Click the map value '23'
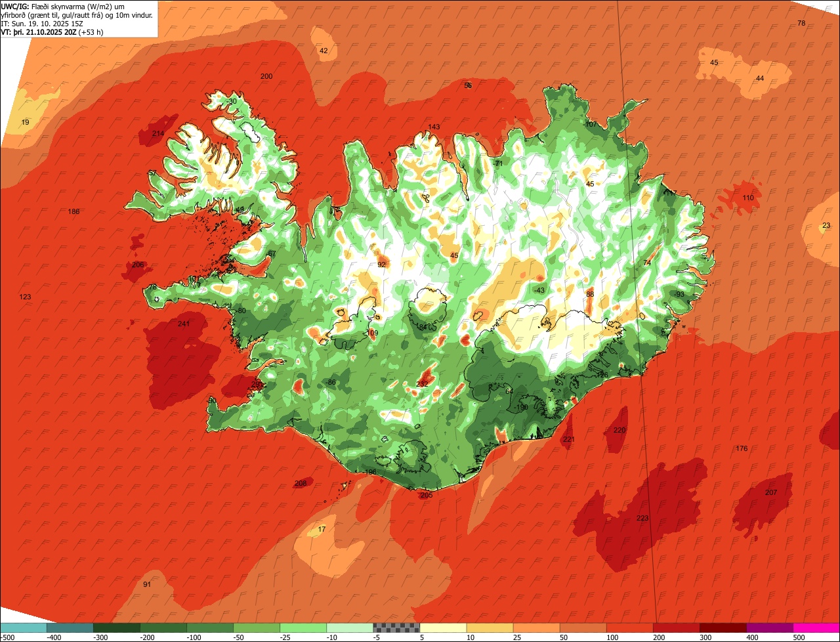 pyautogui.click(x=826, y=226)
